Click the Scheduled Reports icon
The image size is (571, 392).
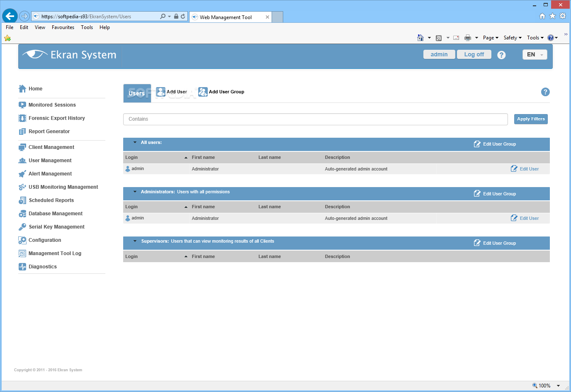(x=22, y=200)
